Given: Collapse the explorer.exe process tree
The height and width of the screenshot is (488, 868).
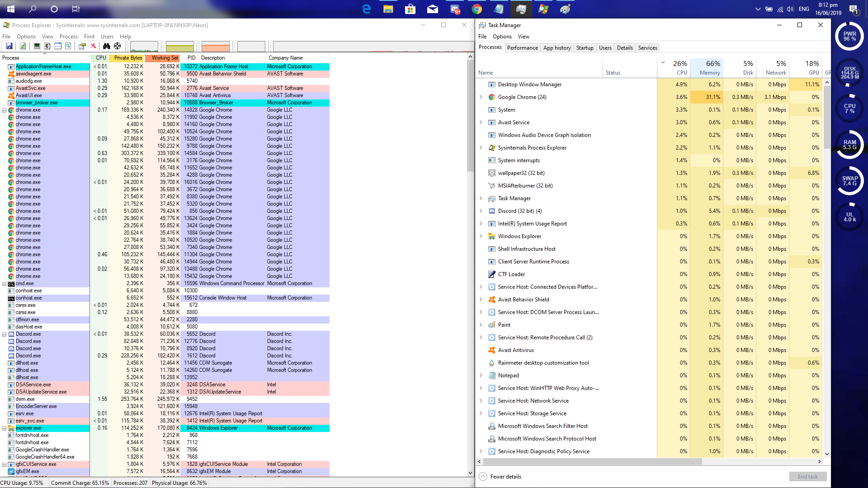Looking at the screenshot, I should (x=5, y=428).
